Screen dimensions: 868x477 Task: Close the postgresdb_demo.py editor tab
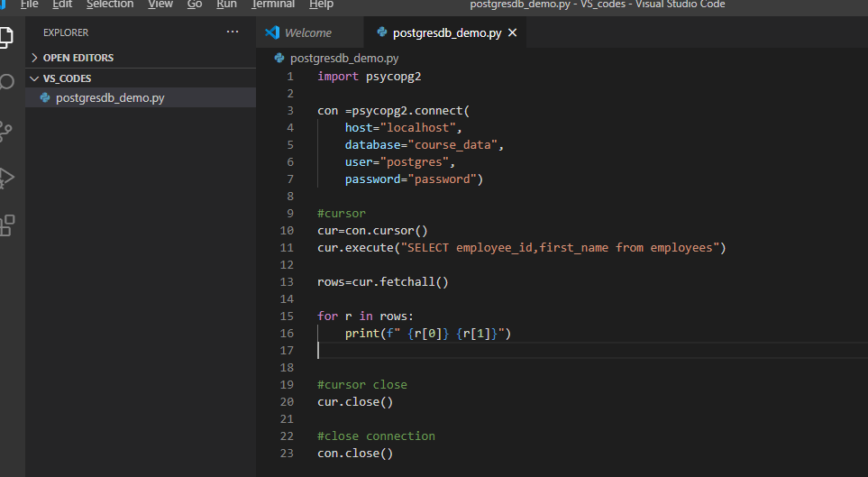513,32
